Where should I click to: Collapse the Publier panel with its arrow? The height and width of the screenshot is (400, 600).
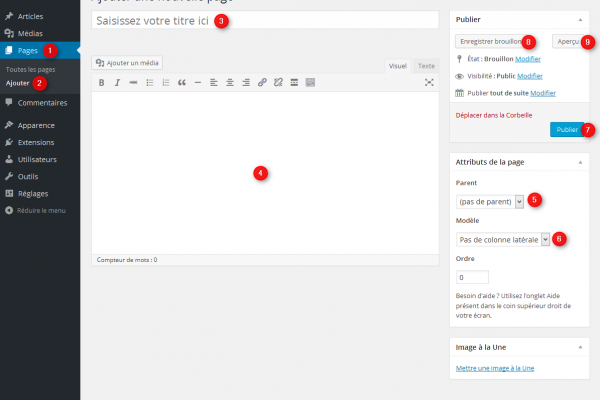click(x=581, y=19)
